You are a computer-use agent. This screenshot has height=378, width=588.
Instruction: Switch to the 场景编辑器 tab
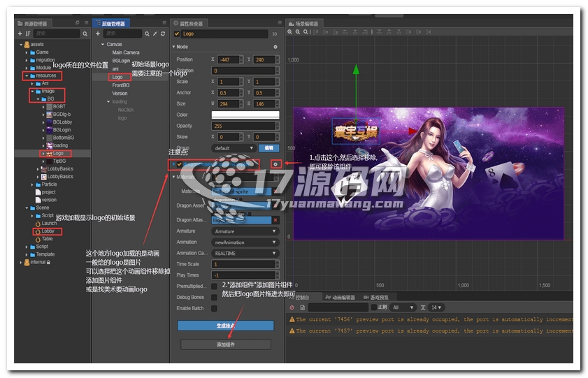pyautogui.click(x=303, y=23)
